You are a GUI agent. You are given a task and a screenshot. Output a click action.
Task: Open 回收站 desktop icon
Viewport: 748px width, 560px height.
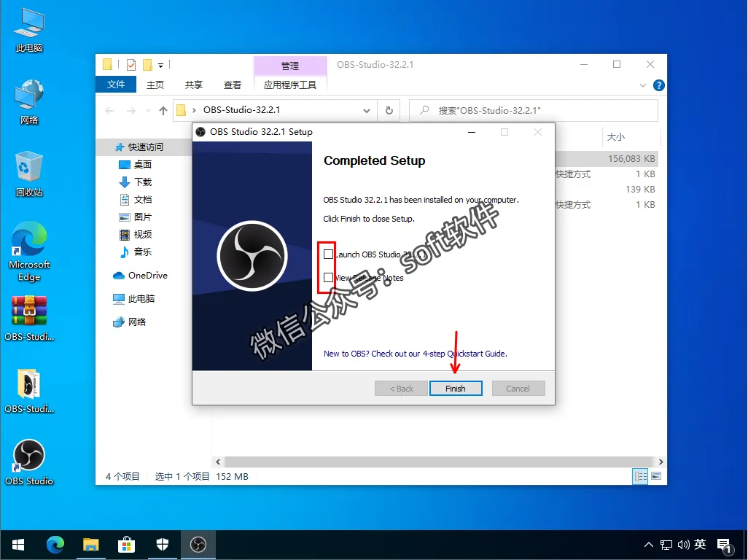point(29,174)
